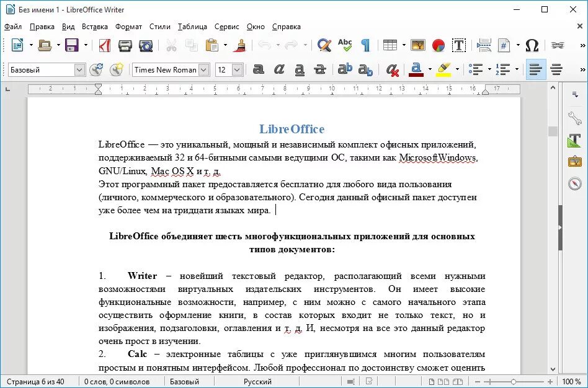Screen dimensions: 588x388
Task: Apply Subscript formatting icon
Action: (365, 69)
